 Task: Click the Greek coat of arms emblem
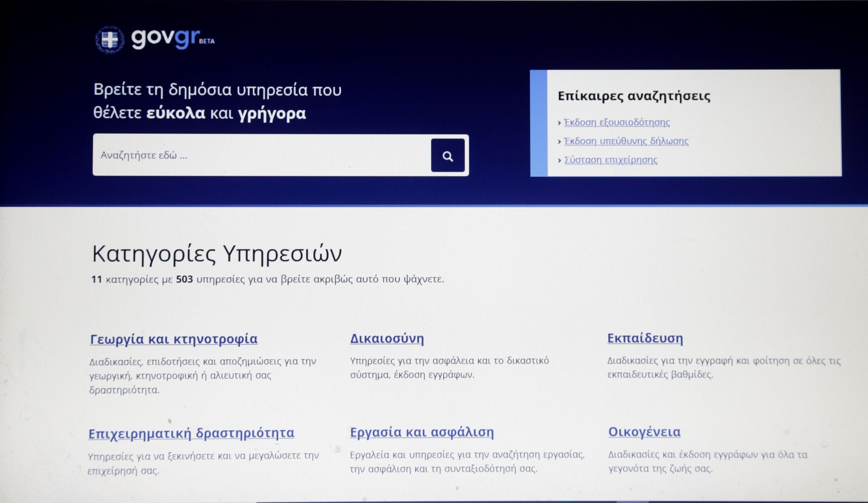(110, 40)
